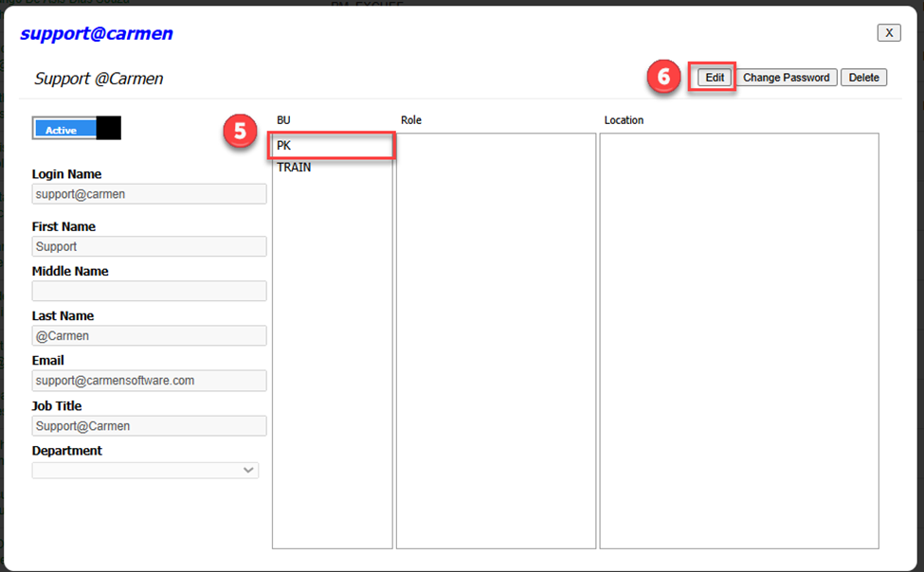Click the Login Name field
This screenshot has height=572, width=924.
point(149,194)
